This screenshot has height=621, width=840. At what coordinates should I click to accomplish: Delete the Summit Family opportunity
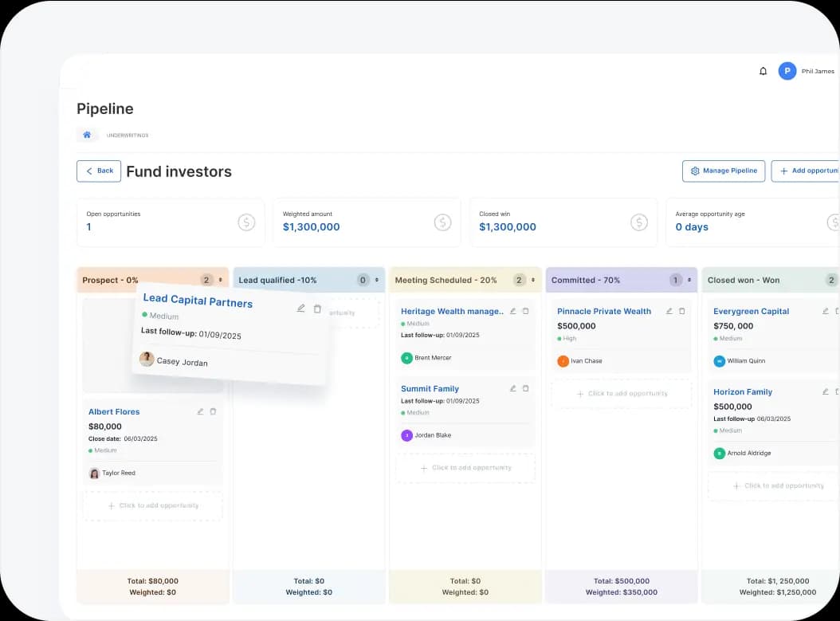click(x=525, y=388)
